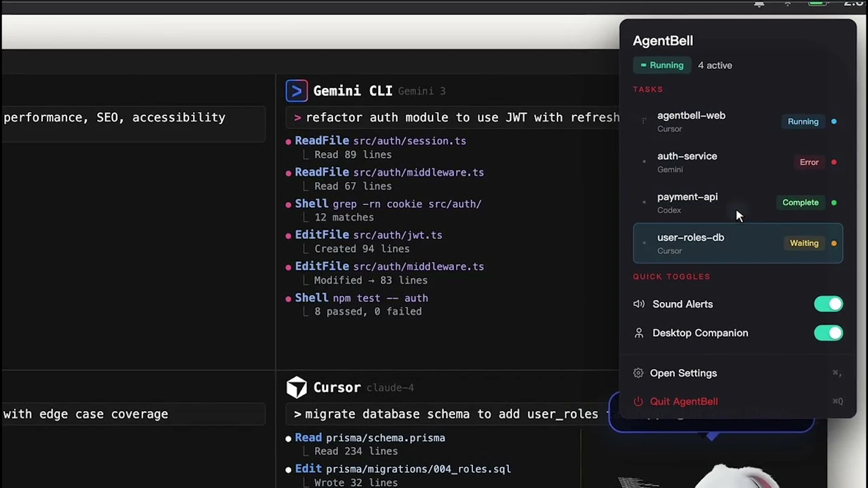Select the auth-service task row
The height and width of the screenshot is (488, 868).
(738, 162)
